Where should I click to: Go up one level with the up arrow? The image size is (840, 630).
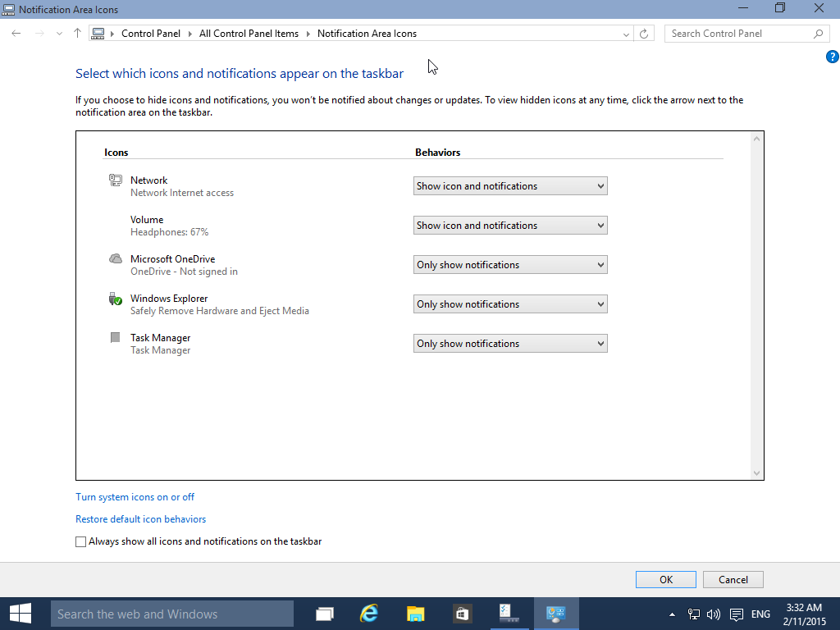click(77, 33)
